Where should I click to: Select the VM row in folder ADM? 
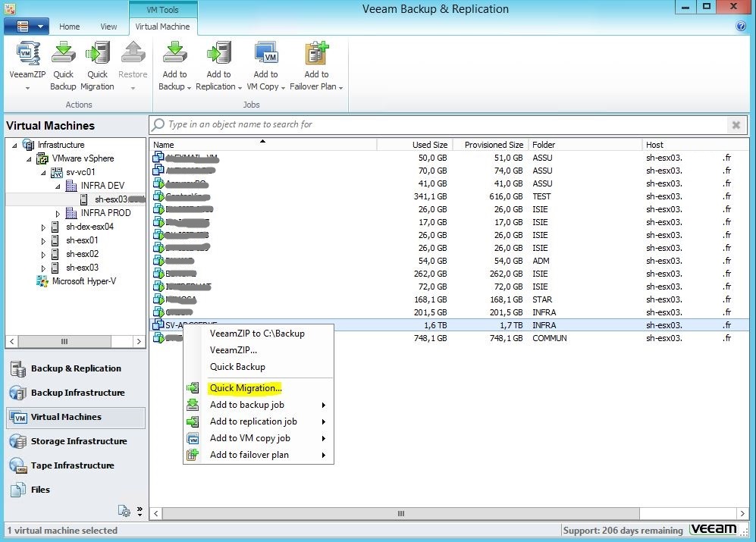pos(449,261)
